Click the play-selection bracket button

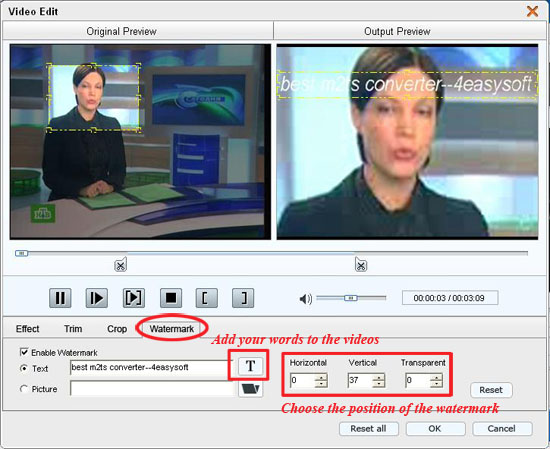pyautogui.click(x=134, y=298)
